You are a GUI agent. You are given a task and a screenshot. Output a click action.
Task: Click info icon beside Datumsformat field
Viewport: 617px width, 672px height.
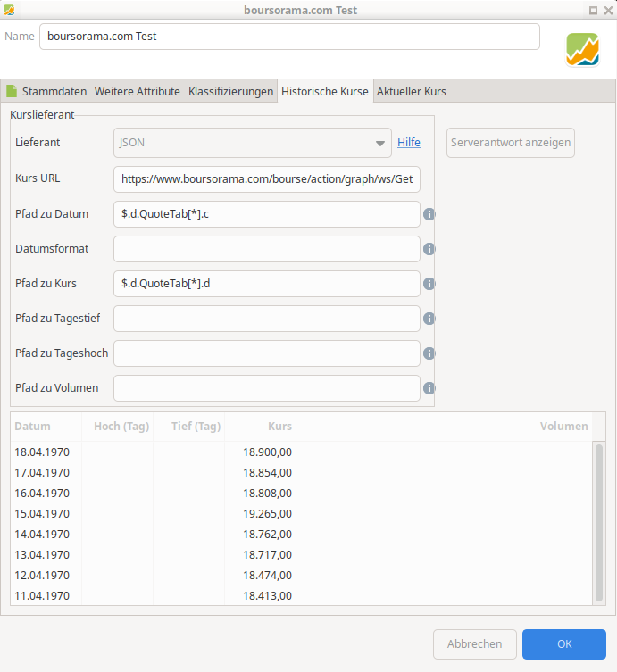[x=429, y=249]
